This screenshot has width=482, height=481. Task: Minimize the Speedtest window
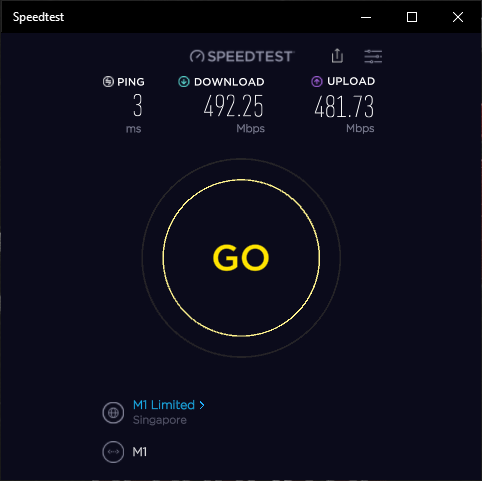366,17
